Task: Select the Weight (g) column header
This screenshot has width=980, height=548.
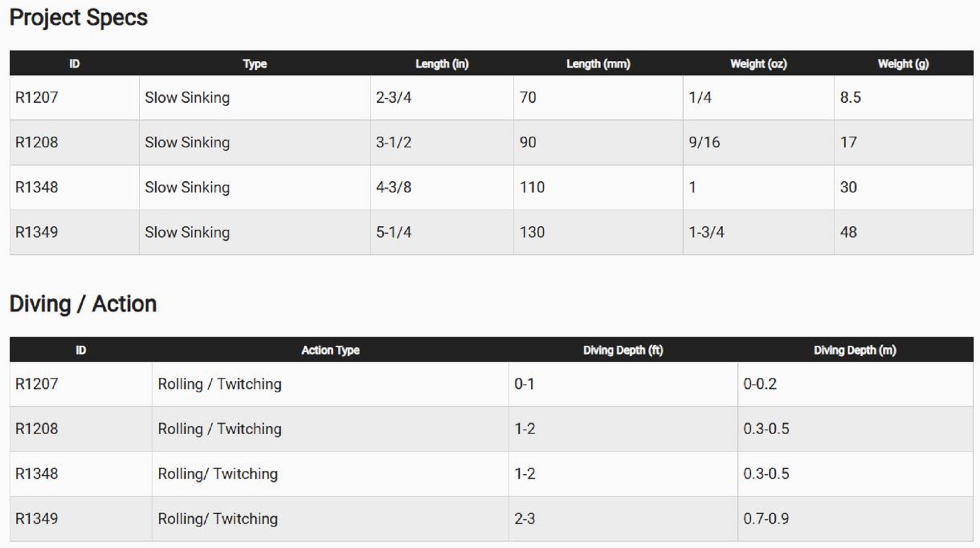Action: pyautogui.click(x=903, y=64)
